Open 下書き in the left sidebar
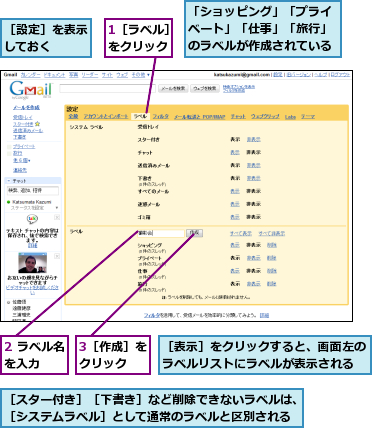The width and height of the screenshot is (372, 428). tap(19, 137)
